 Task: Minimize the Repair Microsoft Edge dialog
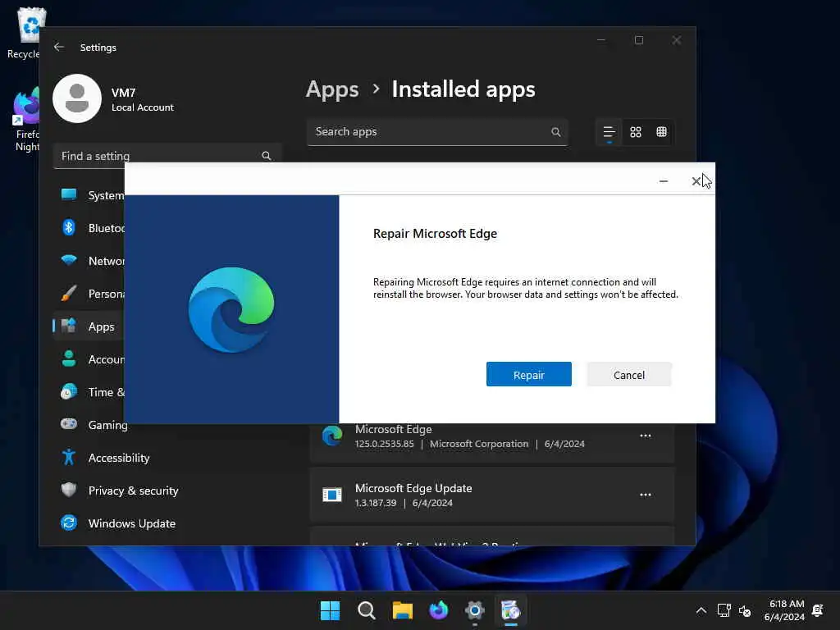pyautogui.click(x=663, y=181)
